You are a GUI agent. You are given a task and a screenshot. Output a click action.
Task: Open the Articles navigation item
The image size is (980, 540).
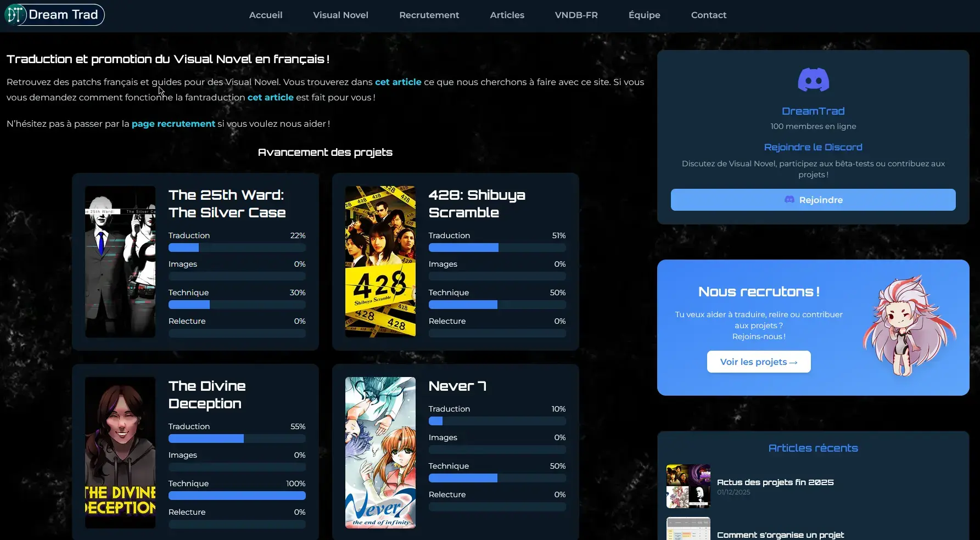(x=507, y=15)
